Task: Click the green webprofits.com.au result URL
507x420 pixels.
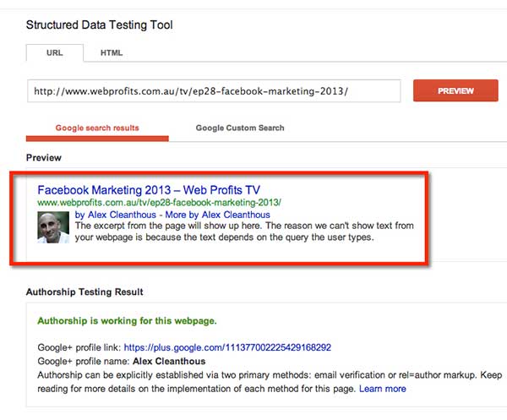Action: (159, 203)
